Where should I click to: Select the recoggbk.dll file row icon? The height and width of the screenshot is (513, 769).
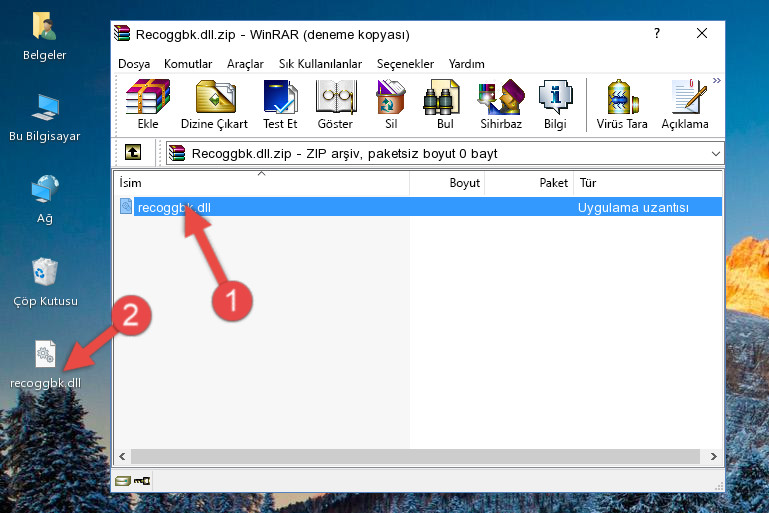point(126,206)
